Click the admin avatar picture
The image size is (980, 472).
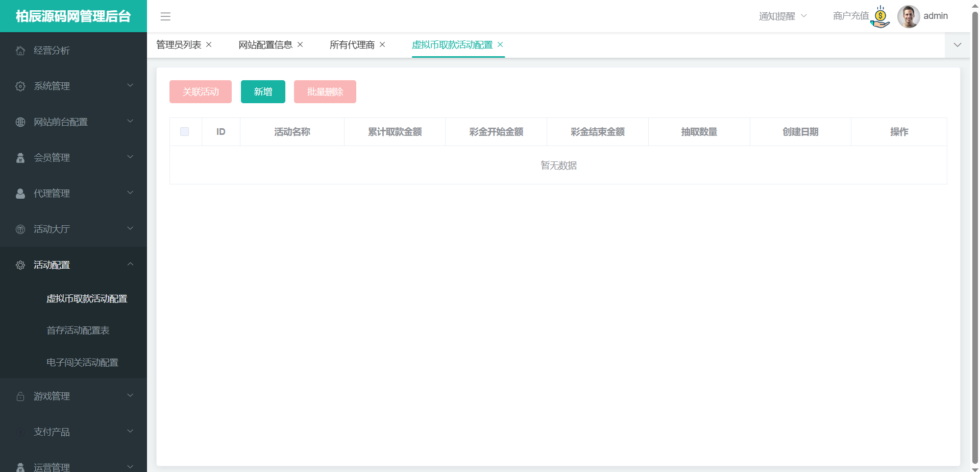point(909,16)
